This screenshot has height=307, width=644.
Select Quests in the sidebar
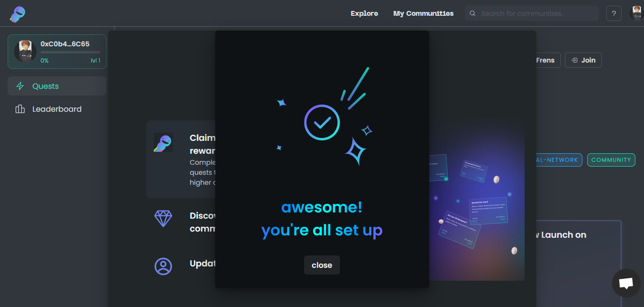pyautogui.click(x=46, y=86)
